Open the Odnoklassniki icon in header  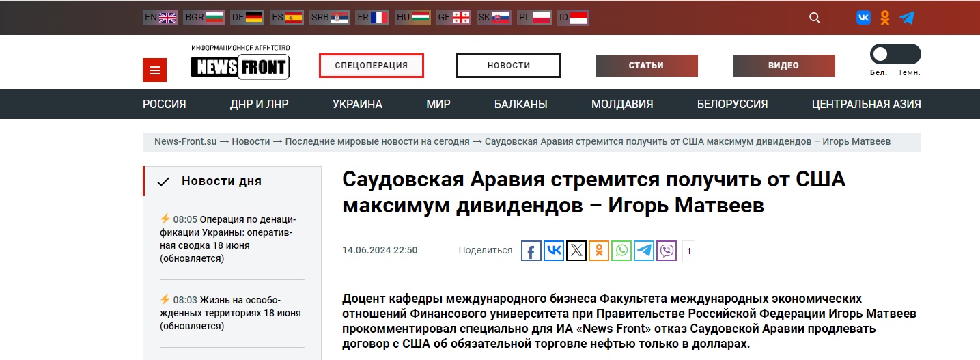pyautogui.click(x=885, y=18)
